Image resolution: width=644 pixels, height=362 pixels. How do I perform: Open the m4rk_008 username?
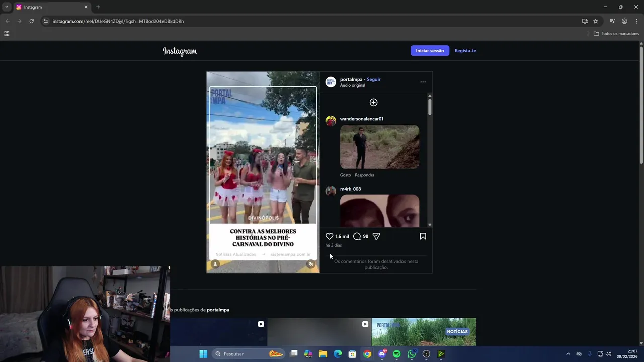tap(350, 189)
